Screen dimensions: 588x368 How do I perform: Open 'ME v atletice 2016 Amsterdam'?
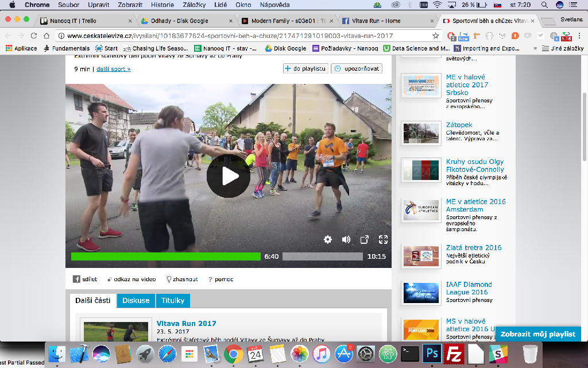coord(475,205)
